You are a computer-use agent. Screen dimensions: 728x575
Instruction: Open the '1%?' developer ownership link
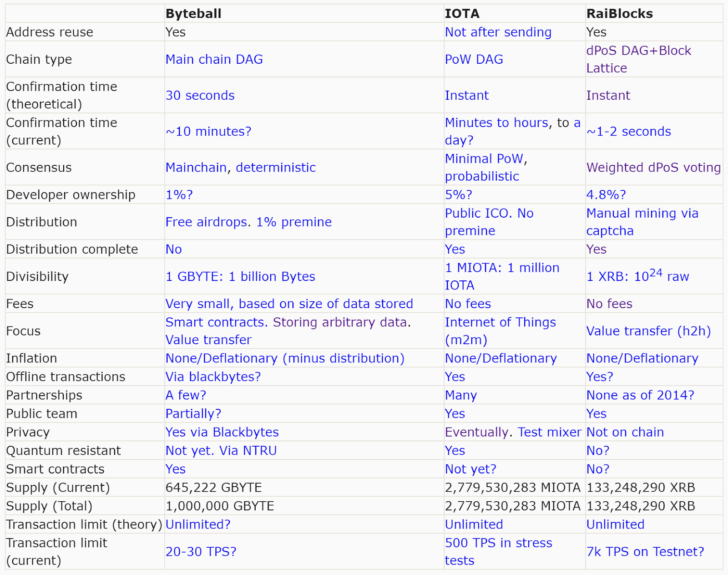179,195
